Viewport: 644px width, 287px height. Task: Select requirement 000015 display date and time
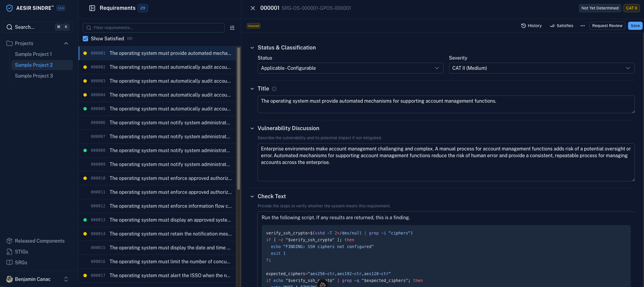pos(157,248)
